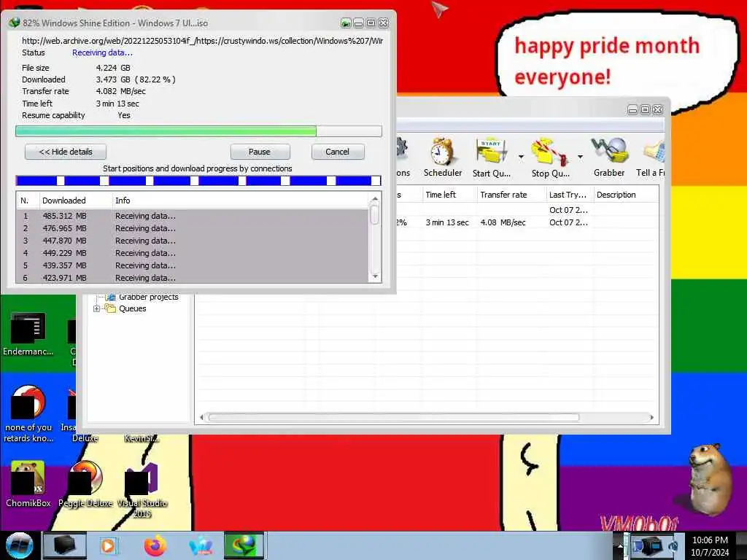The image size is (747, 560).
Task: Click connections list scroll up arrow
Action: (x=375, y=198)
